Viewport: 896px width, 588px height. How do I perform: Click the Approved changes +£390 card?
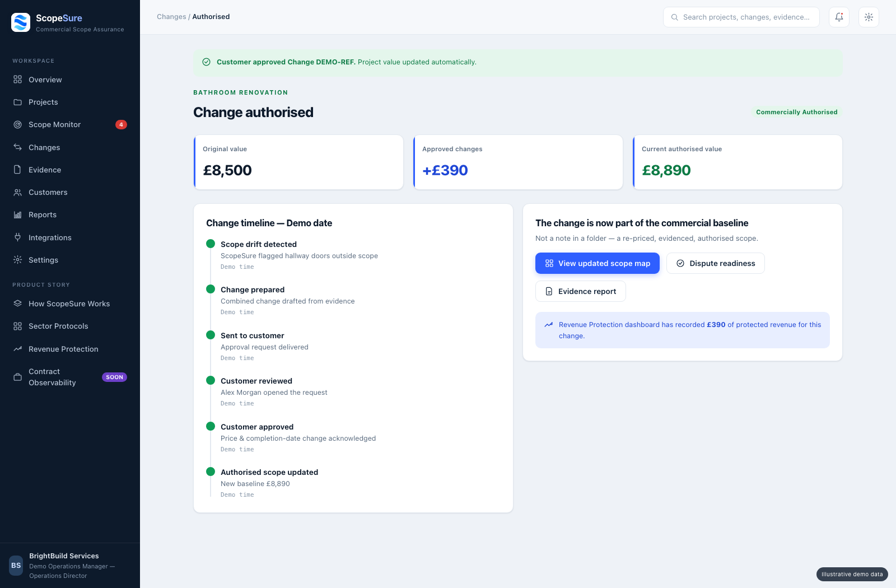point(518,162)
